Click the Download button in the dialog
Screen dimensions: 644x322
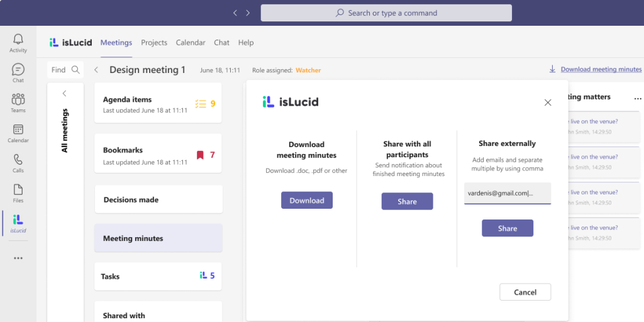pyautogui.click(x=307, y=201)
